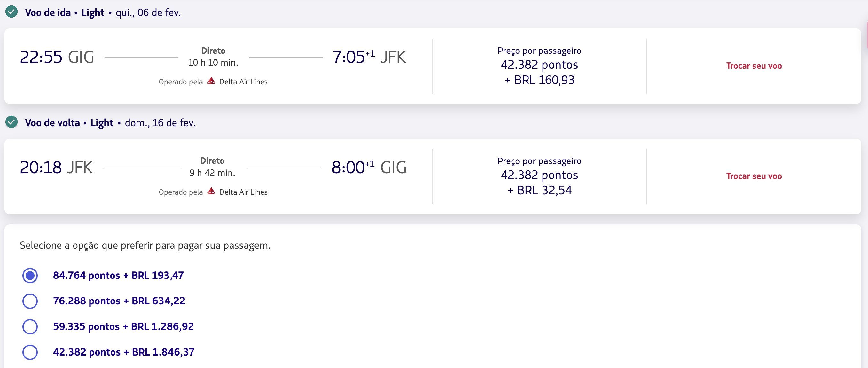Click the Voo de ida Light heading
Screen dimensions: 868x368
tap(64, 12)
